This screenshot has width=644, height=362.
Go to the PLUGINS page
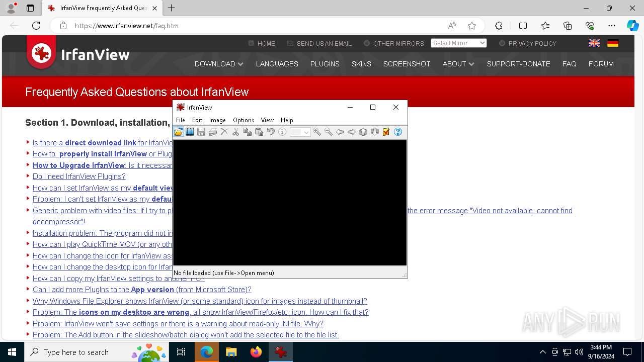(x=325, y=64)
